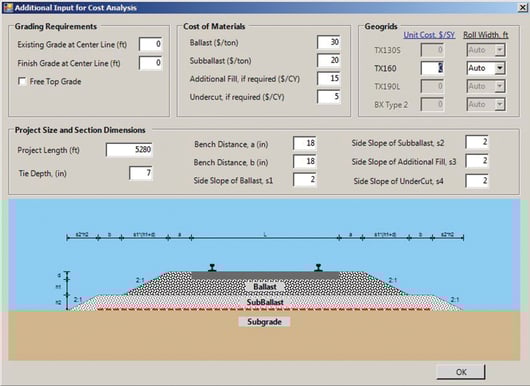Click the Unit Cost $/SY link
The height and width of the screenshot is (386, 530).
[429, 35]
